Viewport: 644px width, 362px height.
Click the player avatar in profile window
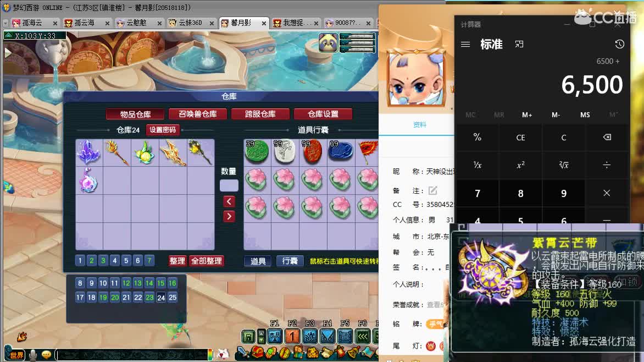417,78
